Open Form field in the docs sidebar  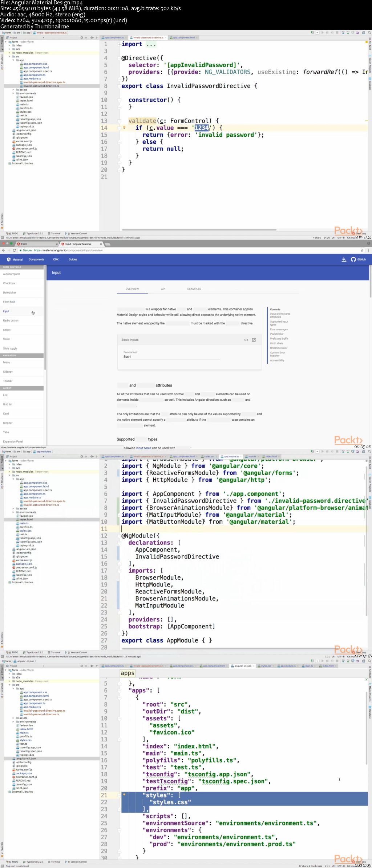click(22, 302)
